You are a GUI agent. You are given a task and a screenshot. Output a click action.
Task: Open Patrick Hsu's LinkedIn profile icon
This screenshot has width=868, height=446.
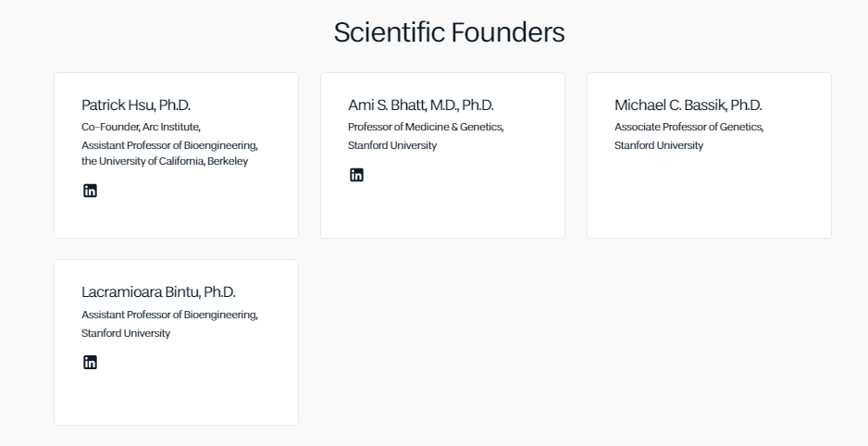90,191
